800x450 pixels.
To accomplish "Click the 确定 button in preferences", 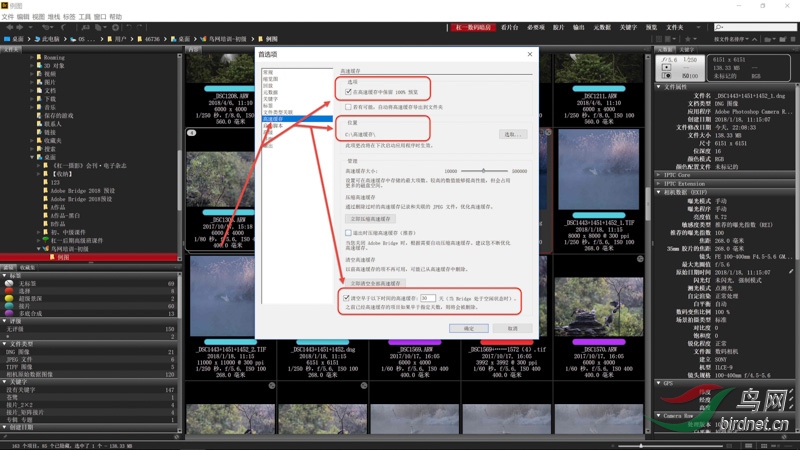I will (x=469, y=328).
